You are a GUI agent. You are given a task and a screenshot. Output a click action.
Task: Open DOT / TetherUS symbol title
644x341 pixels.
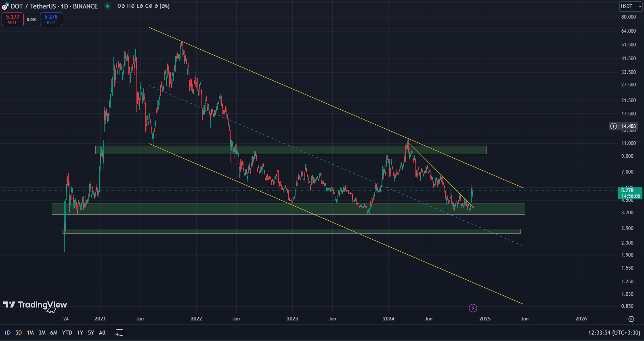pyautogui.click(x=54, y=6)
